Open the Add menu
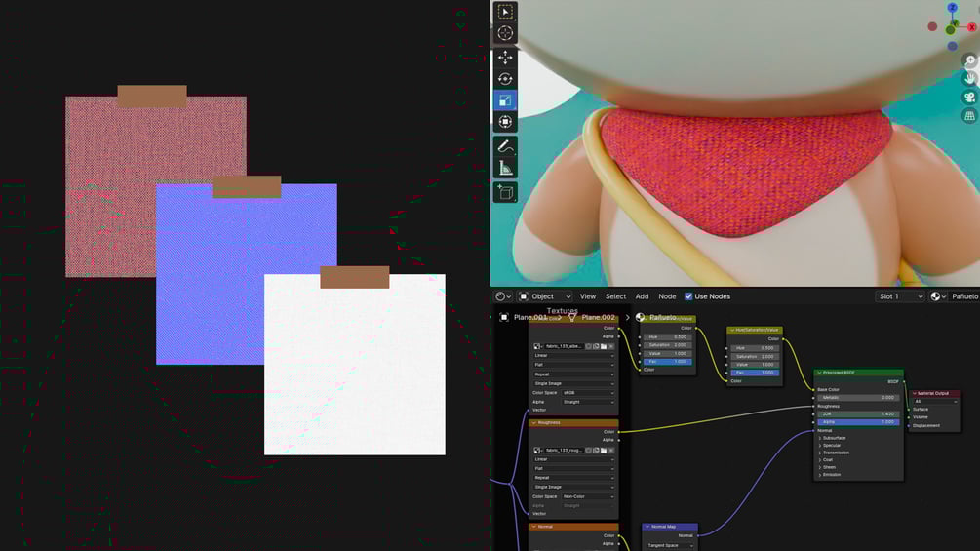Screen dimensions: 980x551 tap(642, 296)
